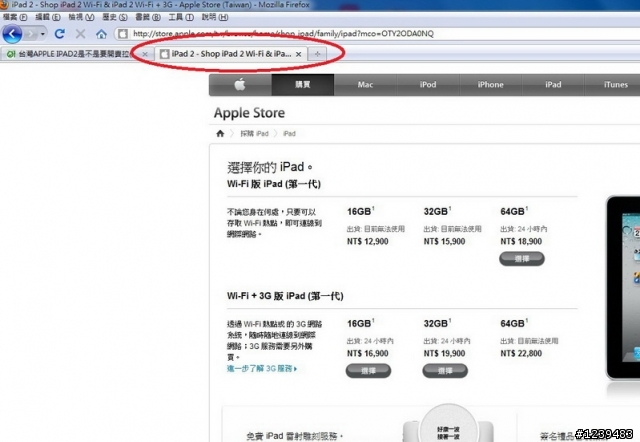Click the breadcrumb home icon
The height and width of the screenshot is (442, 640).
(x=220, y=133)
